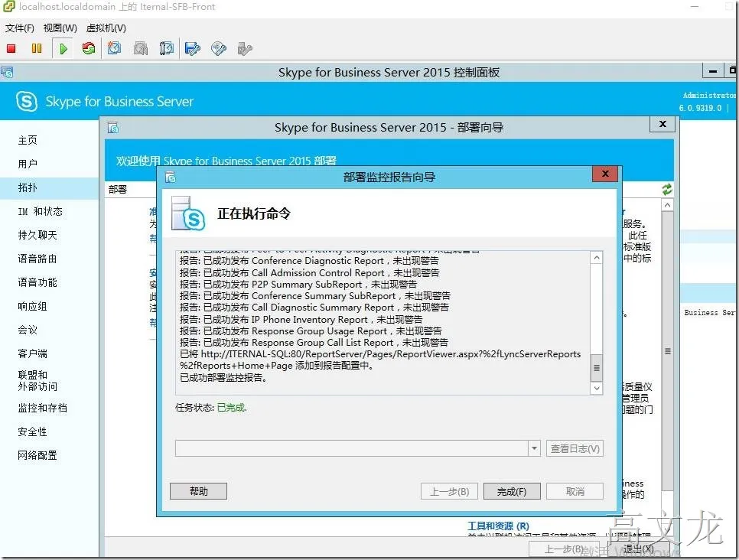Open the 文件(F) menu
This screenshot has width=739, height=560.
(x=20, y=28)
